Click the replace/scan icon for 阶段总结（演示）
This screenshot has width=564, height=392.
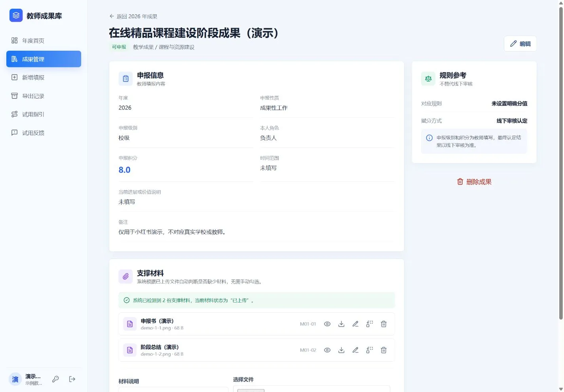pyautogui.click(x=370, y=350)
